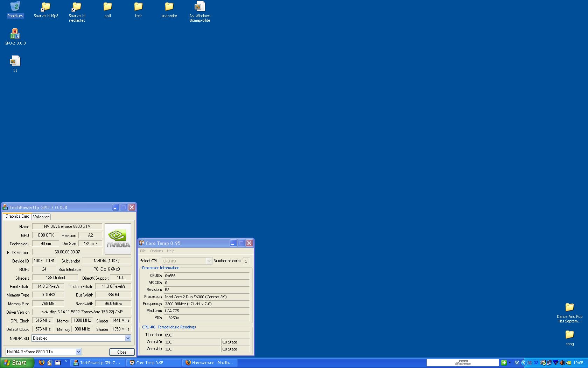Click the network connection tray icon
Viewport: 588px width, 368px height.
click(x=549, y=363)
